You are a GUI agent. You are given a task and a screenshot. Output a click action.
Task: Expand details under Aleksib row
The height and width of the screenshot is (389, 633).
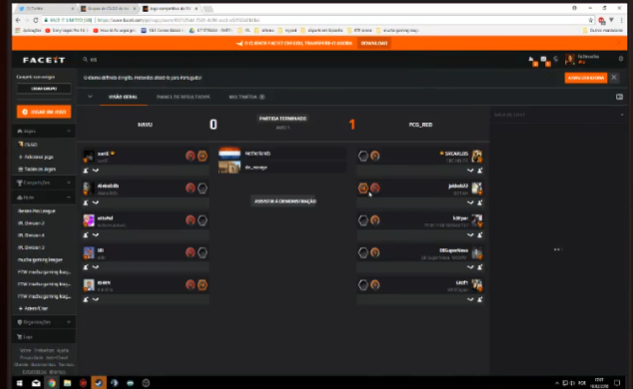point(96,203)
